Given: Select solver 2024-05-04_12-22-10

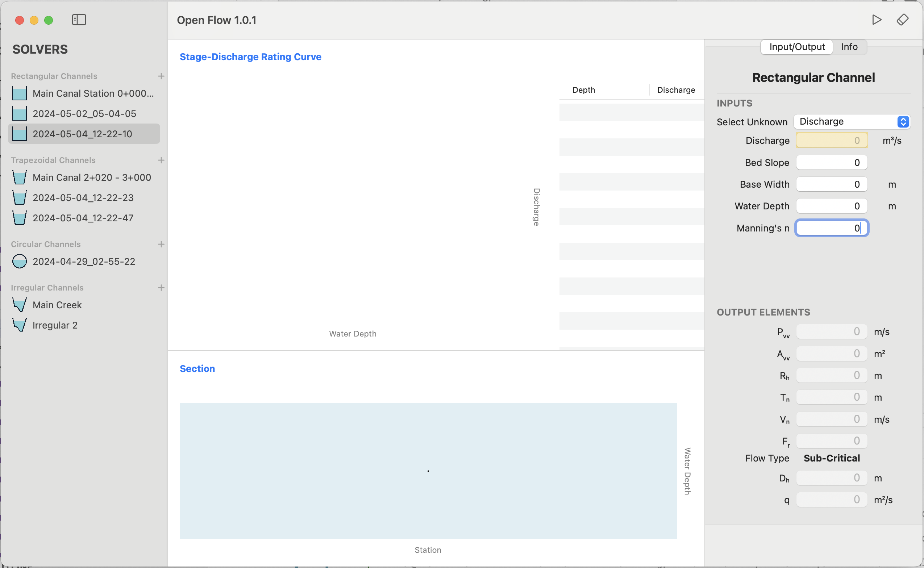Looking at the screenshot, I should click(84, 134).
